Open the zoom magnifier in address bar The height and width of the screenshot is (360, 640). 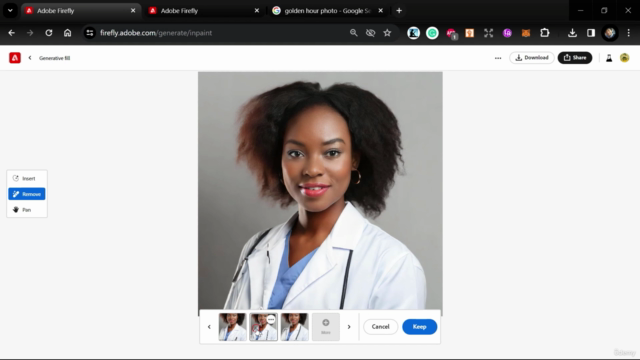(353, 33)
